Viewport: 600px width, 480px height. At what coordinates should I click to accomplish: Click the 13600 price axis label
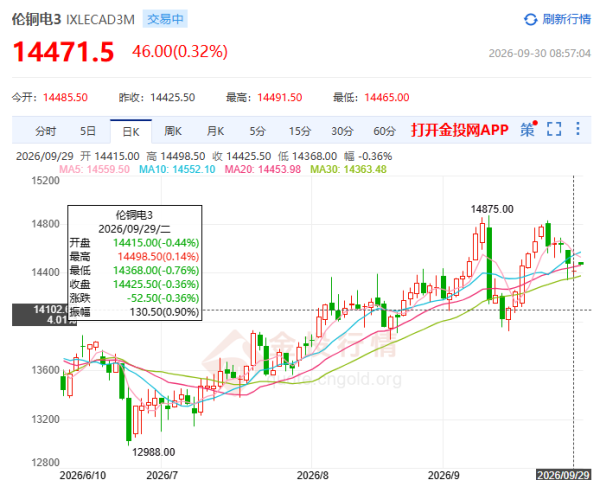pyautogui.click(x=46, y=370)
